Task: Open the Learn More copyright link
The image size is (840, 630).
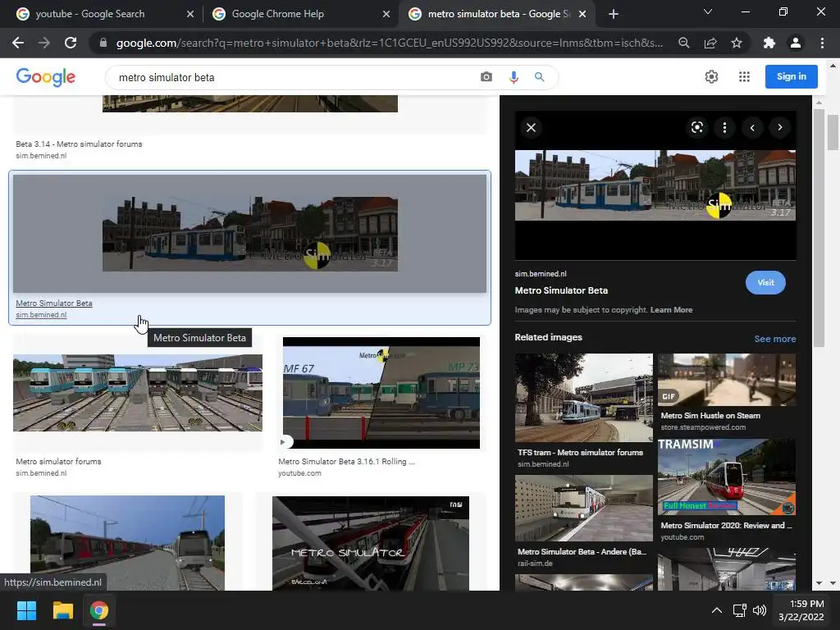Action: coord(671,309)
